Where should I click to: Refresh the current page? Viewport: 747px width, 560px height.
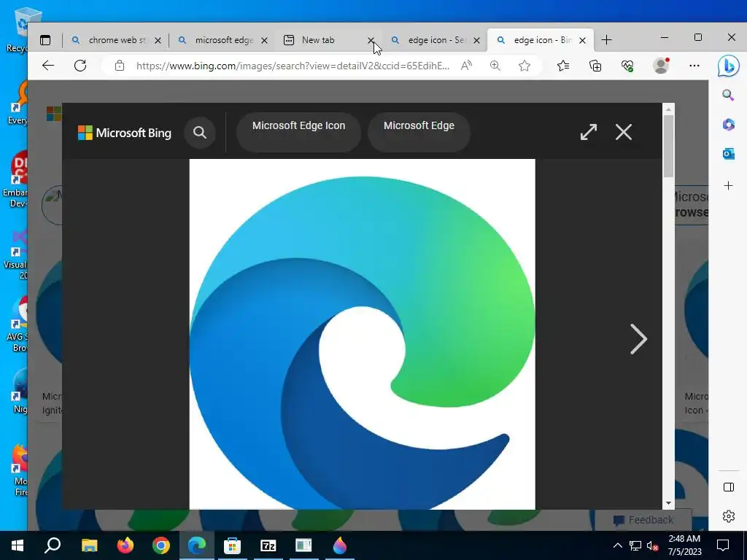(80, 66)
